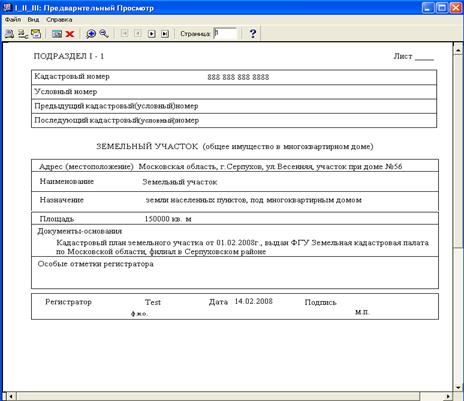Image resolution: width=464 pixels, height=401 pixels.
Task: Open the Справка menu
Action: coord(59,20)
